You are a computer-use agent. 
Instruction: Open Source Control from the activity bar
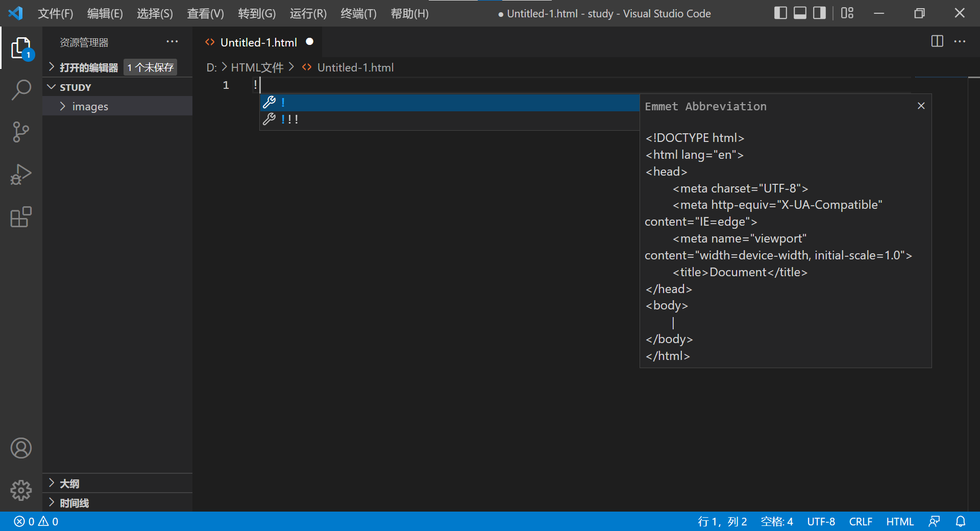pyautogui.click(x=21, y=132)
